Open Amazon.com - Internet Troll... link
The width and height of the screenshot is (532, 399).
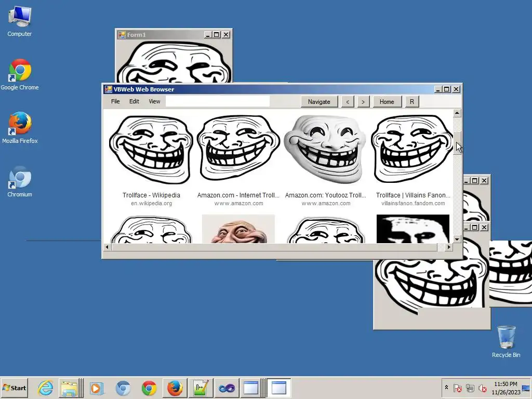(238, 195)
